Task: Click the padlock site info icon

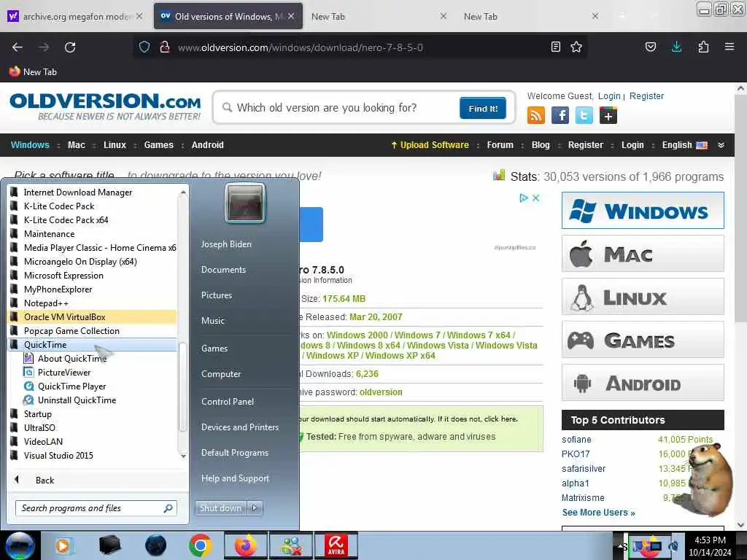Action: [165, 47]
